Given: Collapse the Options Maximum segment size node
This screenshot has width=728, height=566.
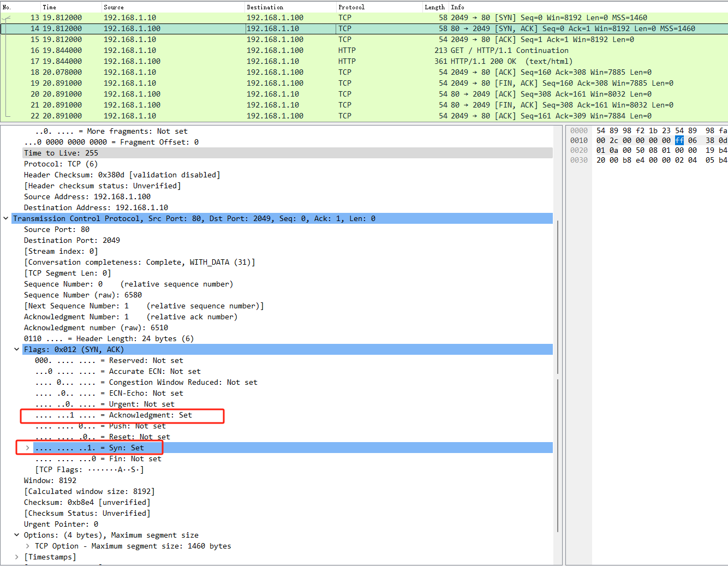Looking at the screenshot, I should [x=17, y=535].
